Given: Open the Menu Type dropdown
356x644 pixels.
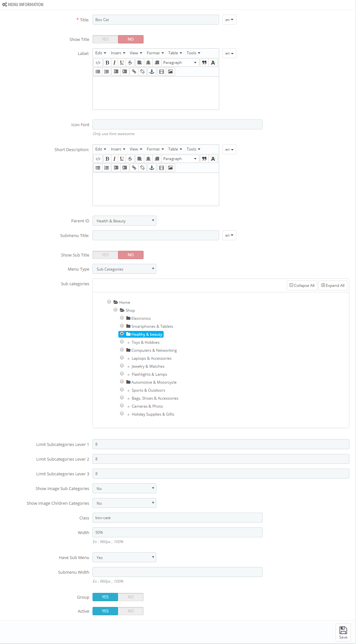Looking at the screenshot, I should (x=124, y=269).
